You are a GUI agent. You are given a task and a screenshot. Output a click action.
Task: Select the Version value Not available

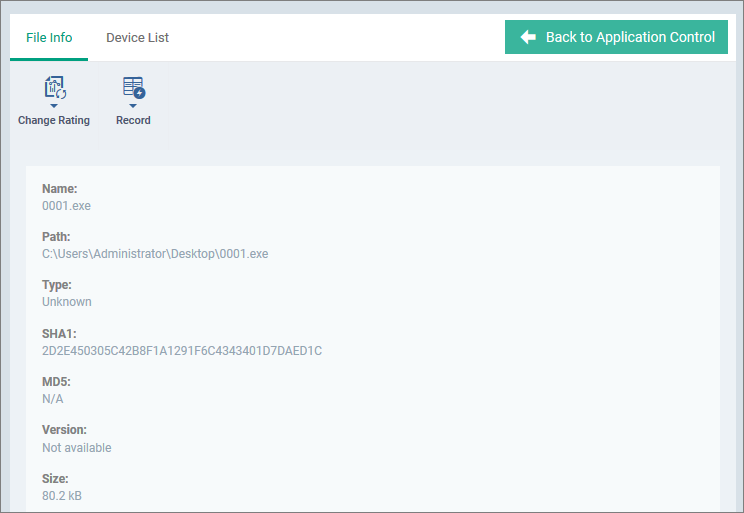point(77,448)
